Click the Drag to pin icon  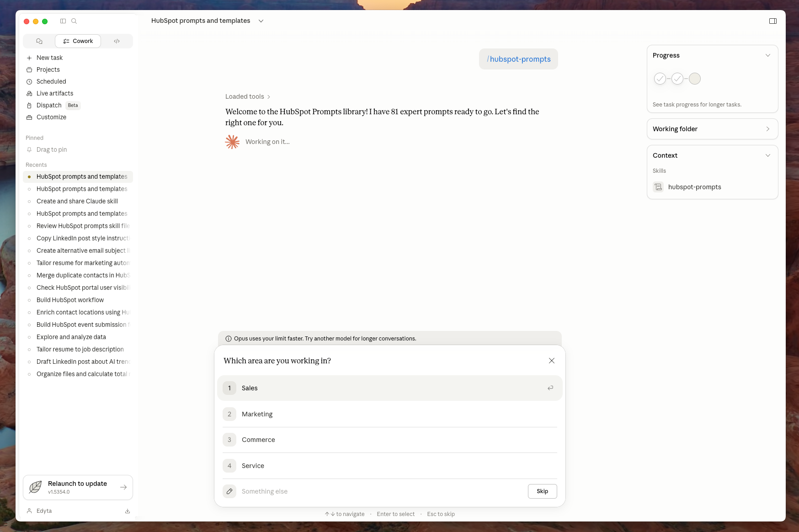pos(29,149)
